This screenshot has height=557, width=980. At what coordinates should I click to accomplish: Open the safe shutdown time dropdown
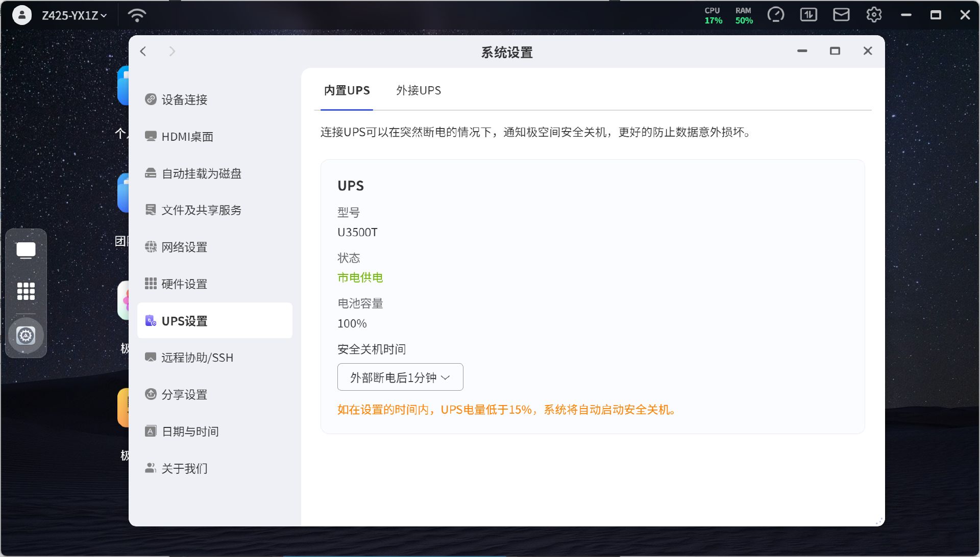[400, 377]
